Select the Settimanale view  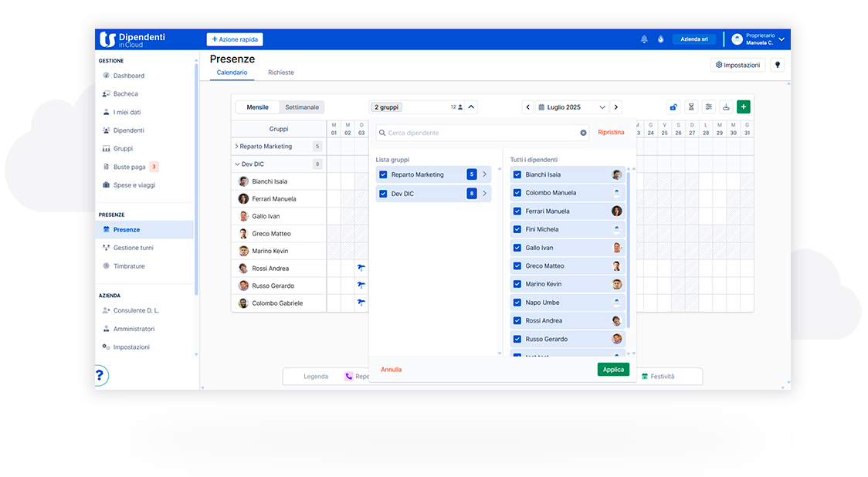coord(302,107)
